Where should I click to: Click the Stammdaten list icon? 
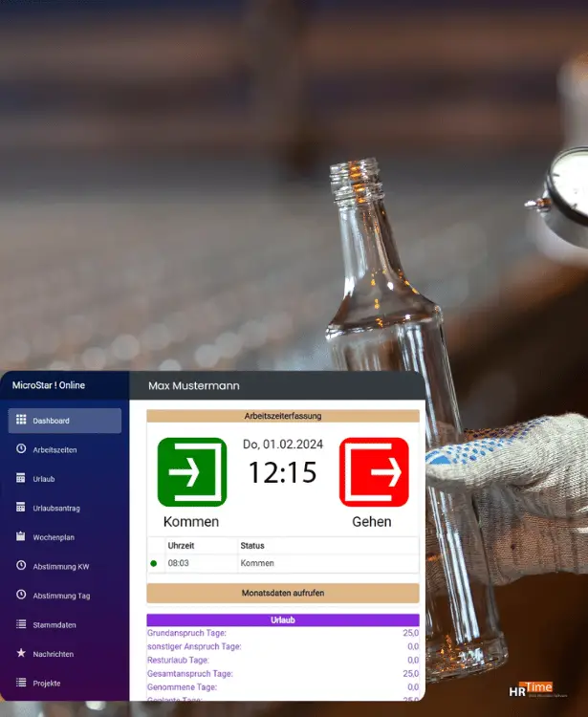coord(21,623)
